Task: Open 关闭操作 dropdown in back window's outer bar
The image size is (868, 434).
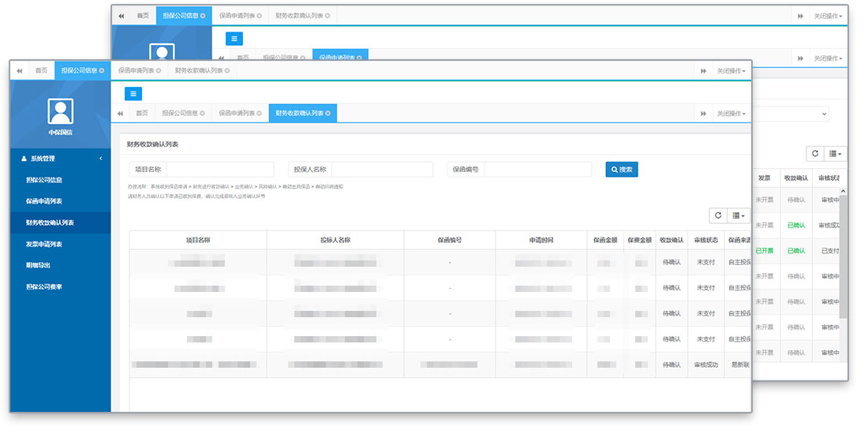Action: (x=828, y=16)
